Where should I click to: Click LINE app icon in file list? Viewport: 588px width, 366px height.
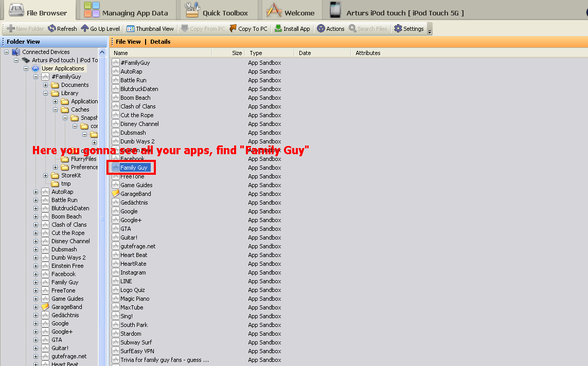tap(116, 281)
